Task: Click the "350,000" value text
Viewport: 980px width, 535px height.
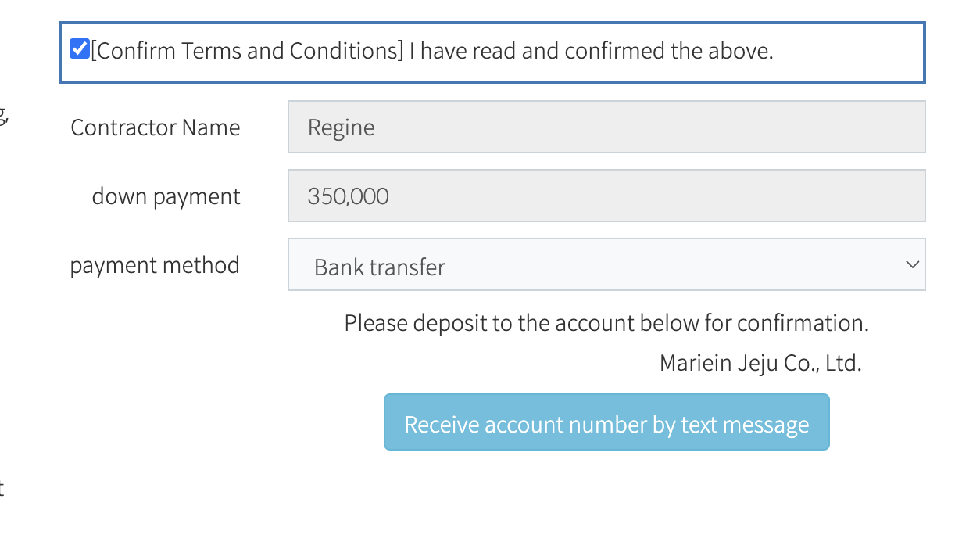Action: click(x=349, y=196)
